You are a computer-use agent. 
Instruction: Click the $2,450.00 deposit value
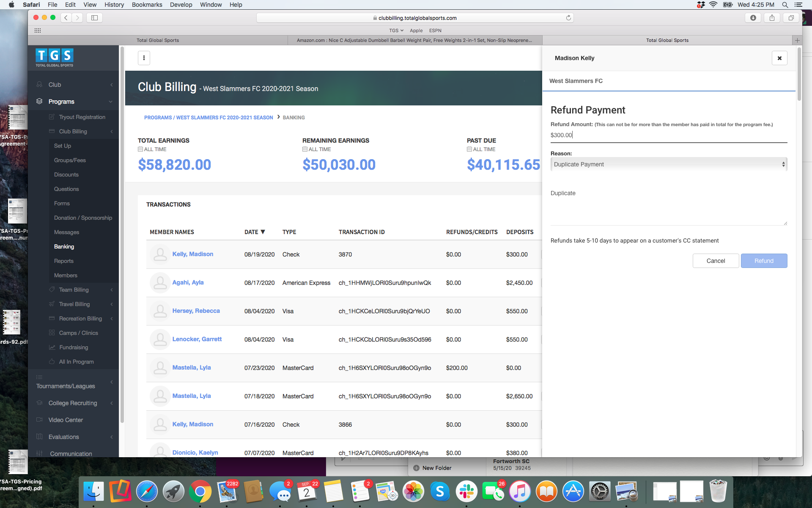coord(519,283)
